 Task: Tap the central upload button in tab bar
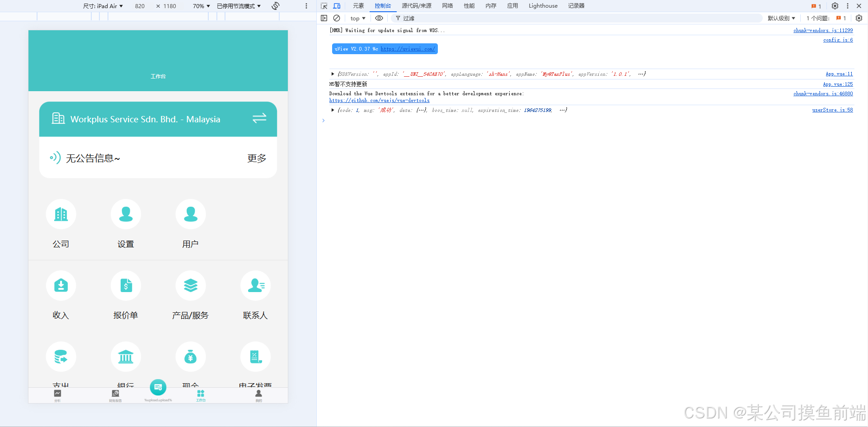pyautogui.click(x=158, y=387)
